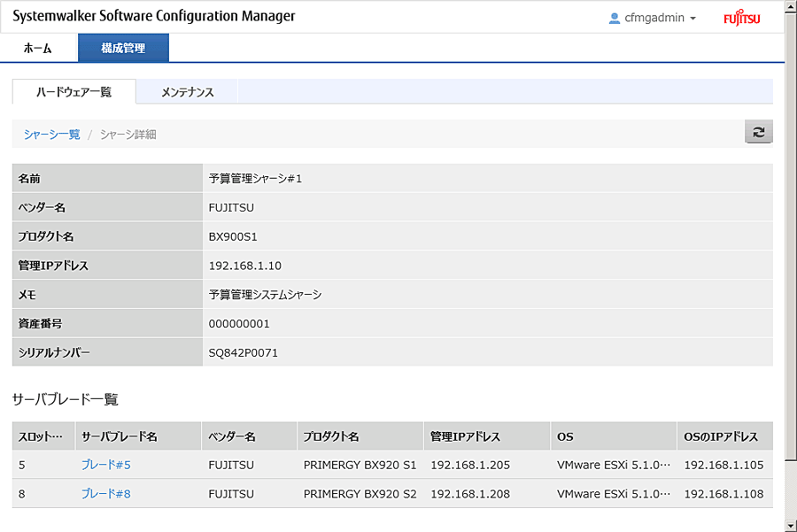Select the chassis name 予算管理シャーシ#1
The image size is (797, 532).
pos(255,179)
